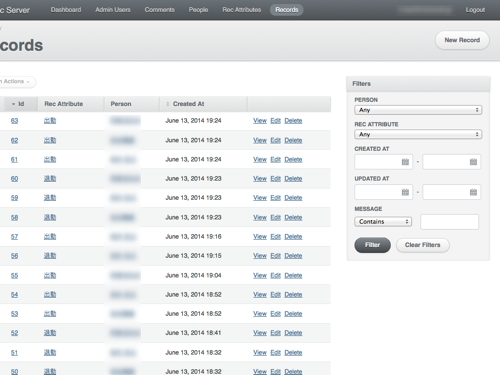Click the Updated At end date field
Image resolution: width=500 pixels, height=375 pixels.
[x=451, y=192]
